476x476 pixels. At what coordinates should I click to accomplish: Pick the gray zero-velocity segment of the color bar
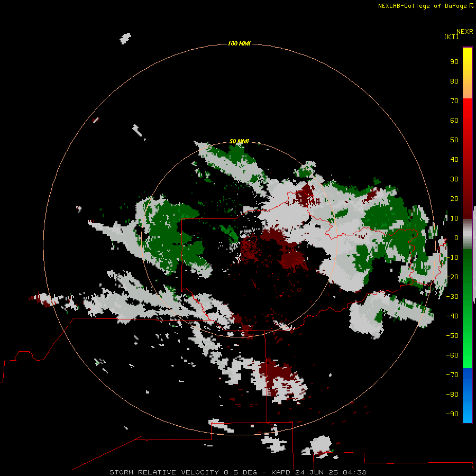tap(467, 234)
